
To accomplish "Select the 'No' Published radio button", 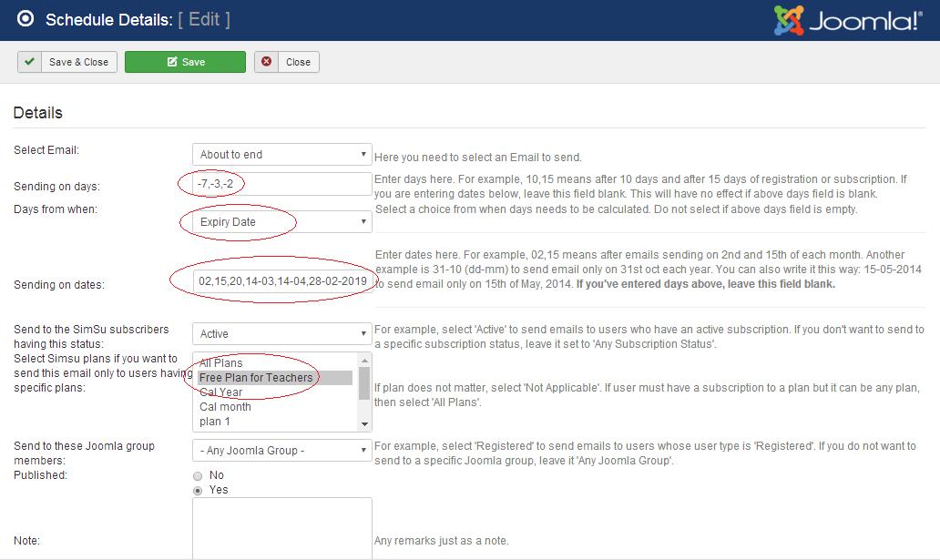I will coord(198,475).
